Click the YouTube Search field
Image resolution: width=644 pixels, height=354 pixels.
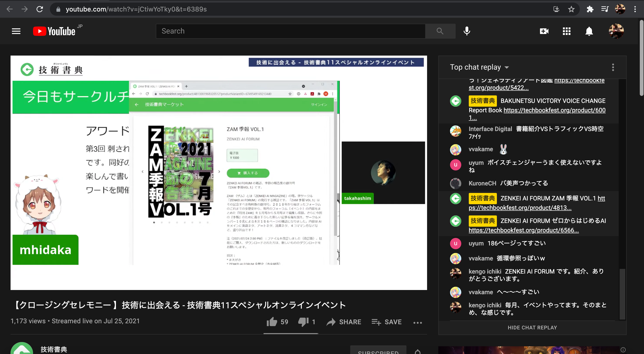[290, 31]
